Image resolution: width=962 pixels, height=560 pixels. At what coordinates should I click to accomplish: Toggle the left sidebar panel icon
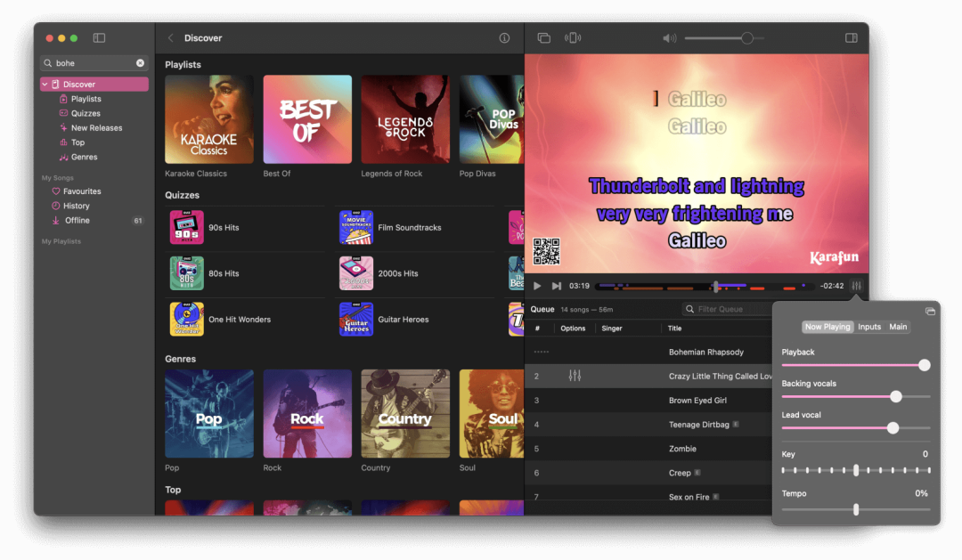pos(99,38)
